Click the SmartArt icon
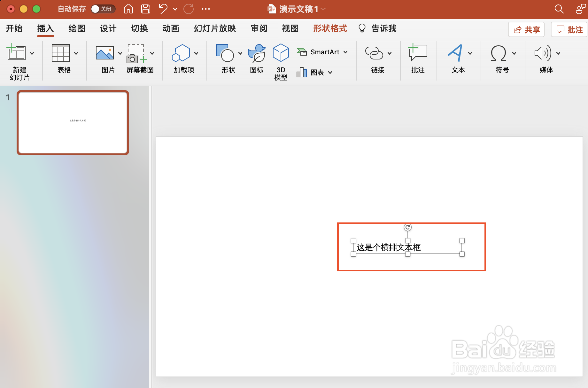This screenshot has width=588, height=388. coord(302,52)
